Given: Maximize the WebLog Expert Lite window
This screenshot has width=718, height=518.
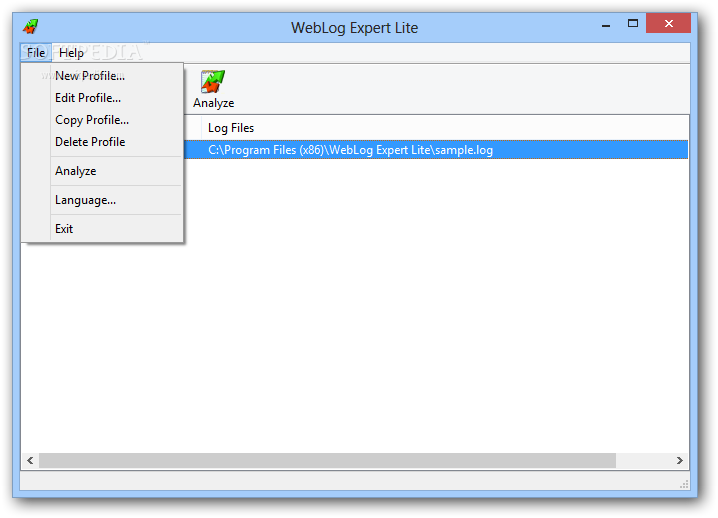Looking at the screenshot, I should pyautogui.click(x=633, y=23).
